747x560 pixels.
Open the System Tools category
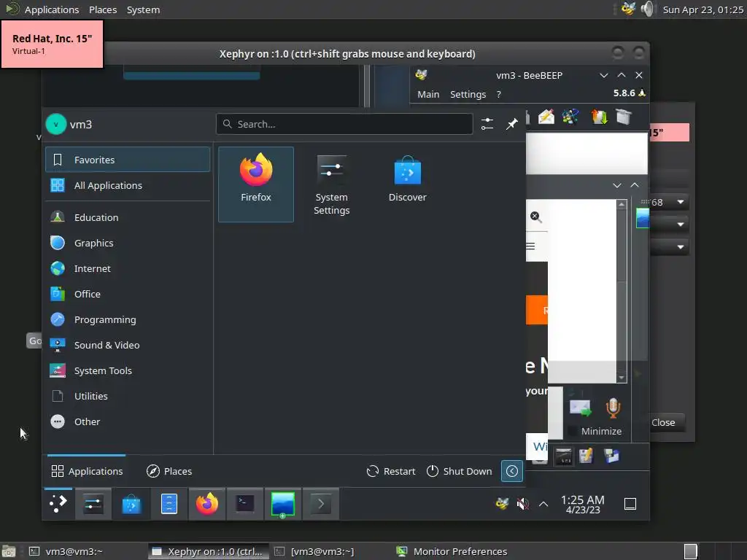(x=127, y=370)
